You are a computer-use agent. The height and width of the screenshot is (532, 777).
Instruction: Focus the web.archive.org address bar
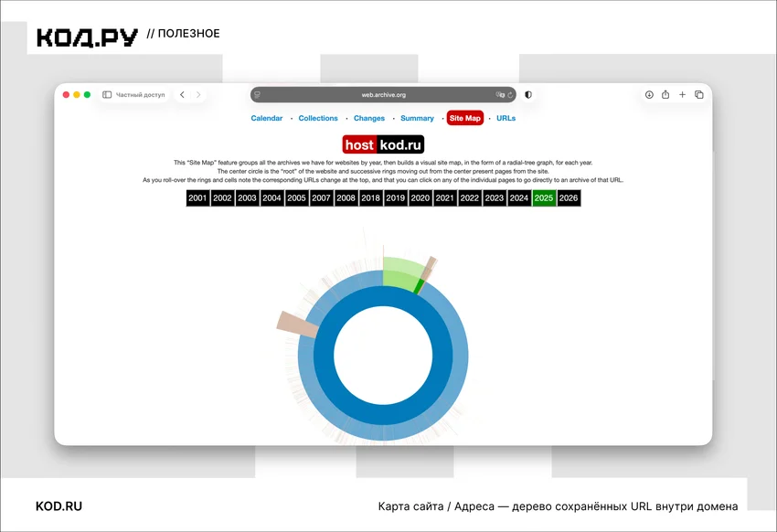[383, 95]
